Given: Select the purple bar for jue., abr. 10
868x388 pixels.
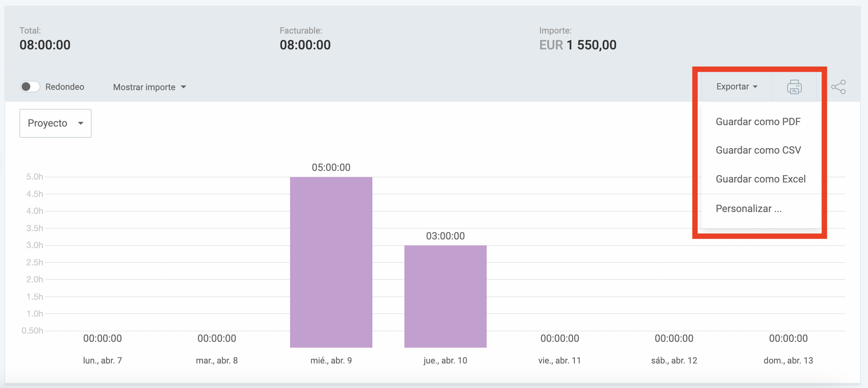Looking at the screenshot, I should click(x=445, y=296).
